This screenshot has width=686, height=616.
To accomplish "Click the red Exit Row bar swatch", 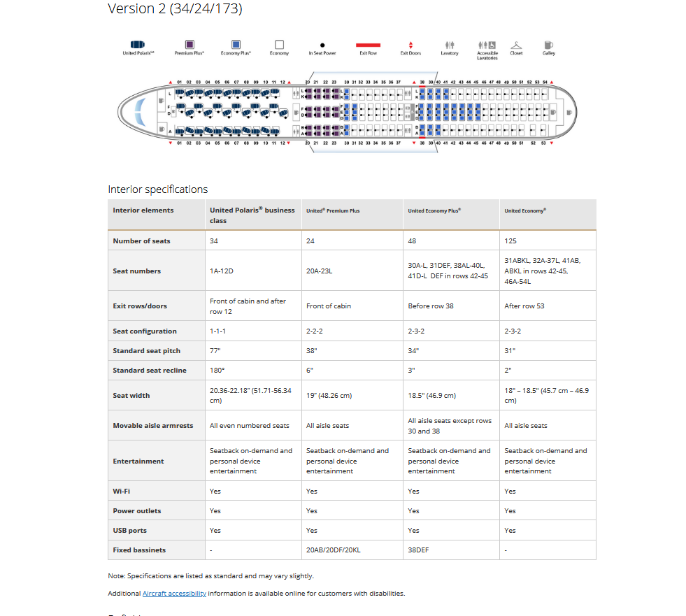I will click(368, 44).
